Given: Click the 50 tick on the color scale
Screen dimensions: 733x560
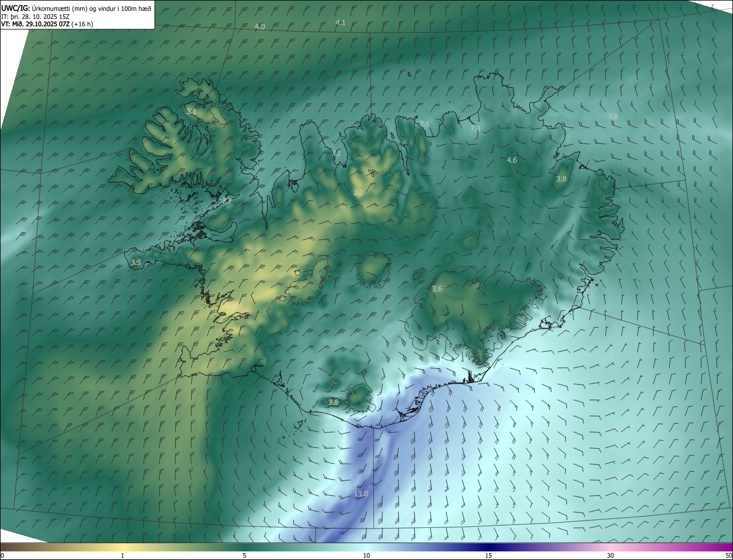Looking at the screenshot, I should [x=728, y=555].
